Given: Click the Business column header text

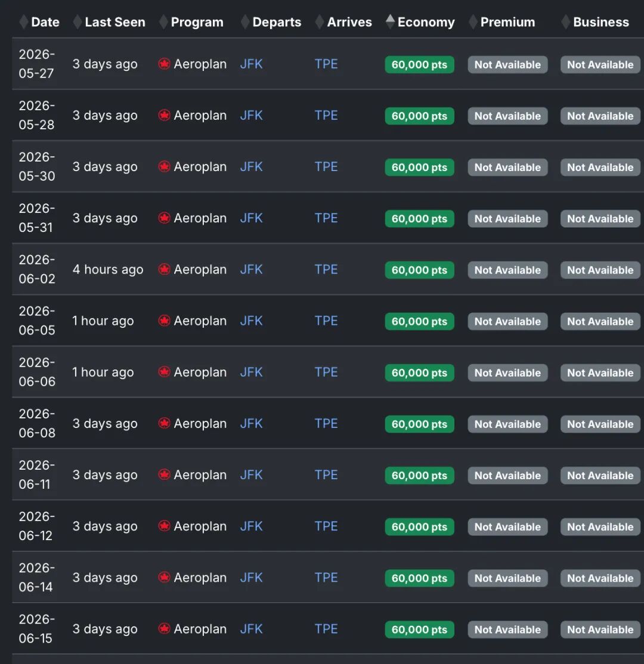Looking at the screenshot, I should pyautogui.click(x=600, y=22).
